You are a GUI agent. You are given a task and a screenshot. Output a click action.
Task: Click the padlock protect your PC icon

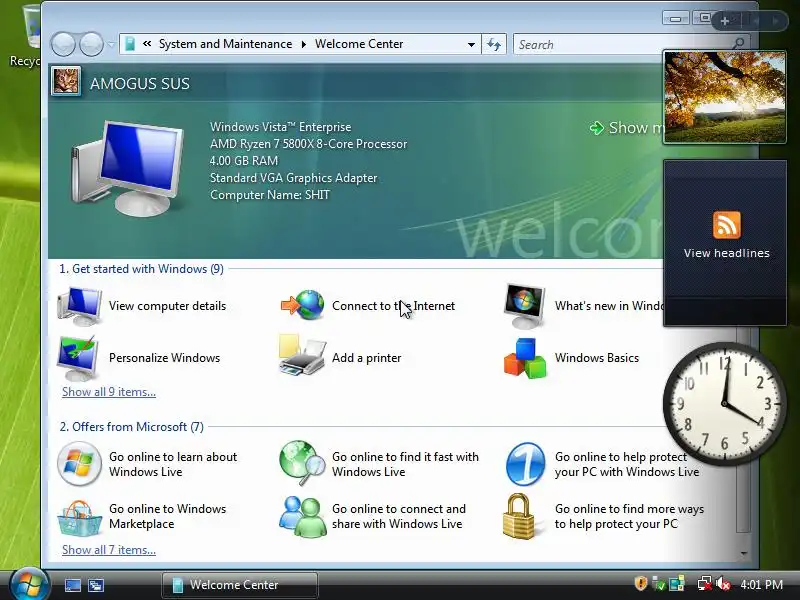coord(519,516)
